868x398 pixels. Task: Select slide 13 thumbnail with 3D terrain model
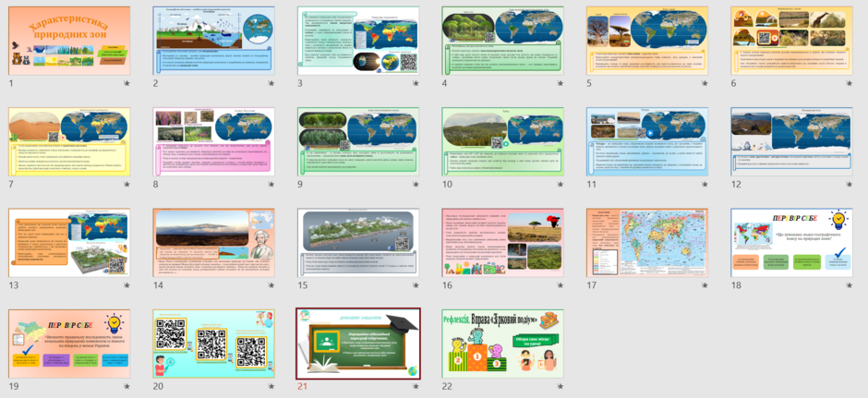pyautogui.click(x=69, y=243)
